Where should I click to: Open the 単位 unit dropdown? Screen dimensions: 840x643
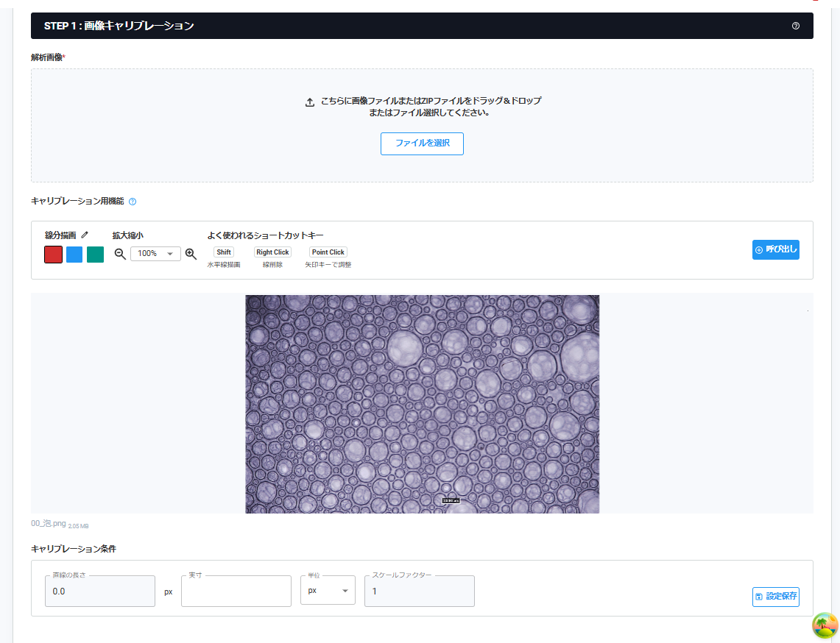pyautogui.click(x=328, y=591)
